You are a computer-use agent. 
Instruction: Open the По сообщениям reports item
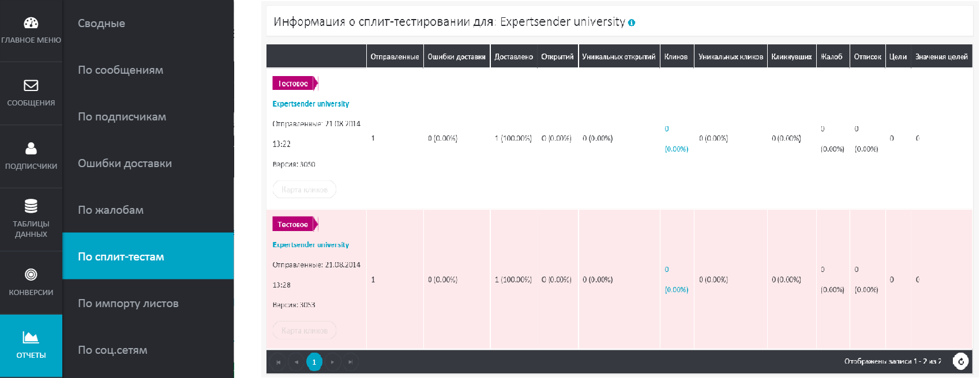point(121,70)
